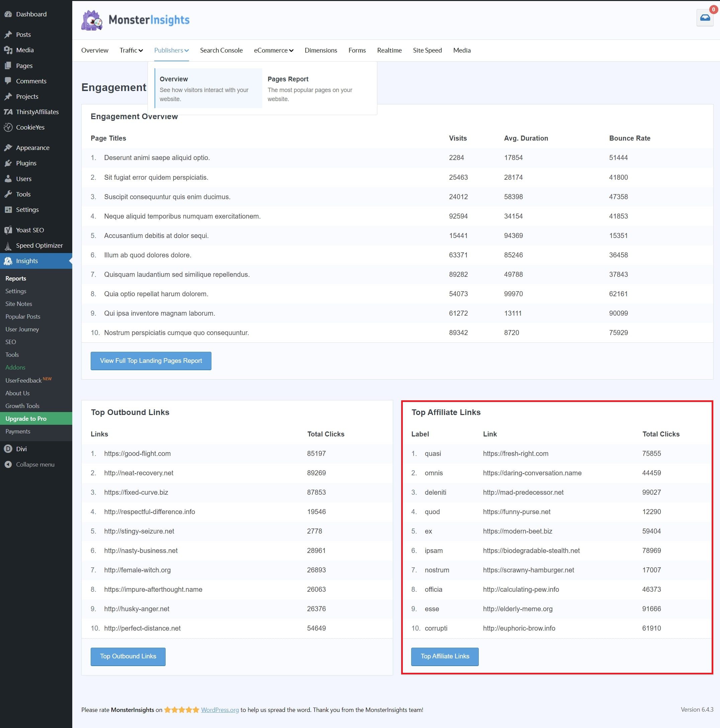Click View Full Top Landing Pages Report
This screenshot has height=728, width=720.
(151, 360)
